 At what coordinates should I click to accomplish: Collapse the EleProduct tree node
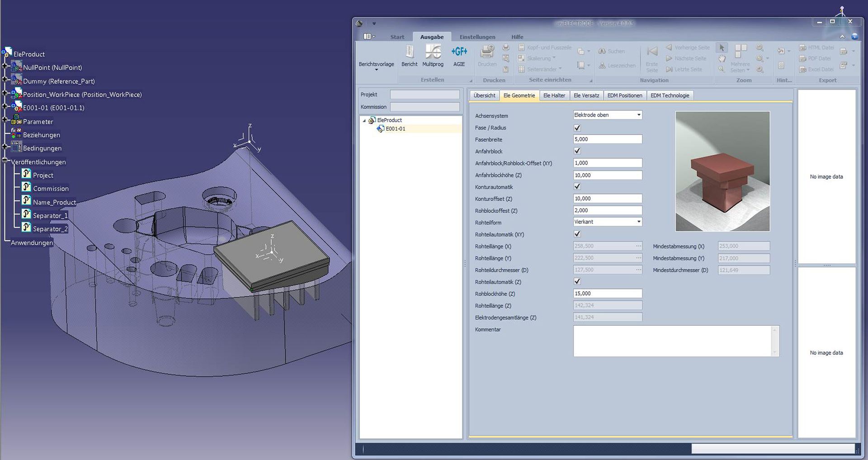(364, 120)
